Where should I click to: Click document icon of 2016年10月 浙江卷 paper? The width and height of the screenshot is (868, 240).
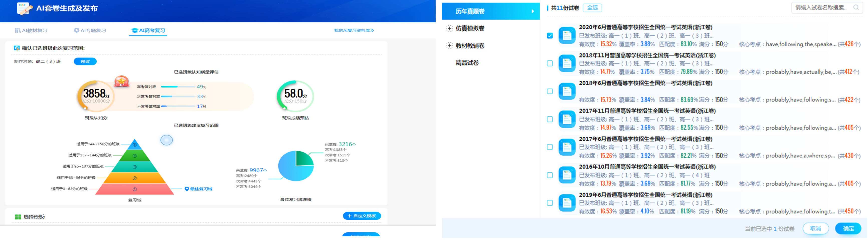point(567,175)
